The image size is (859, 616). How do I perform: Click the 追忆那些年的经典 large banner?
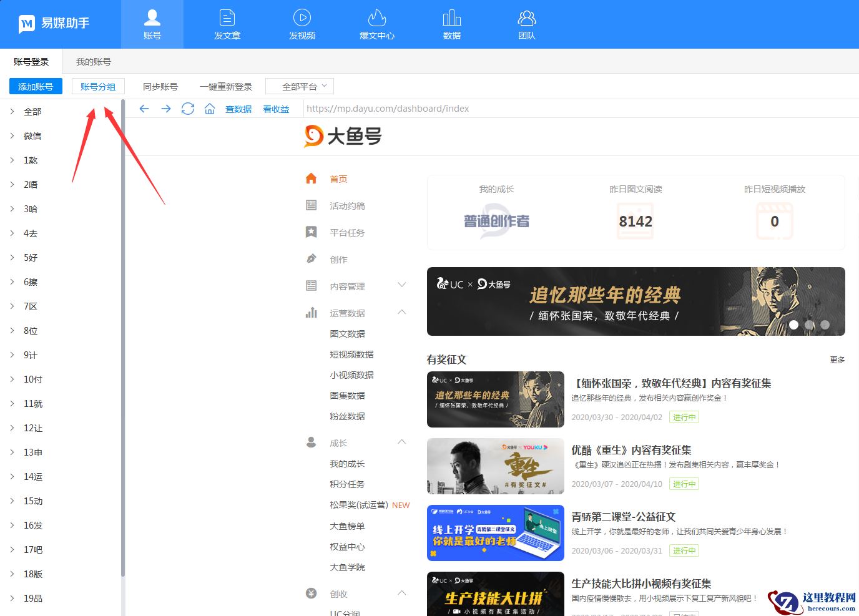click(636, 301)
